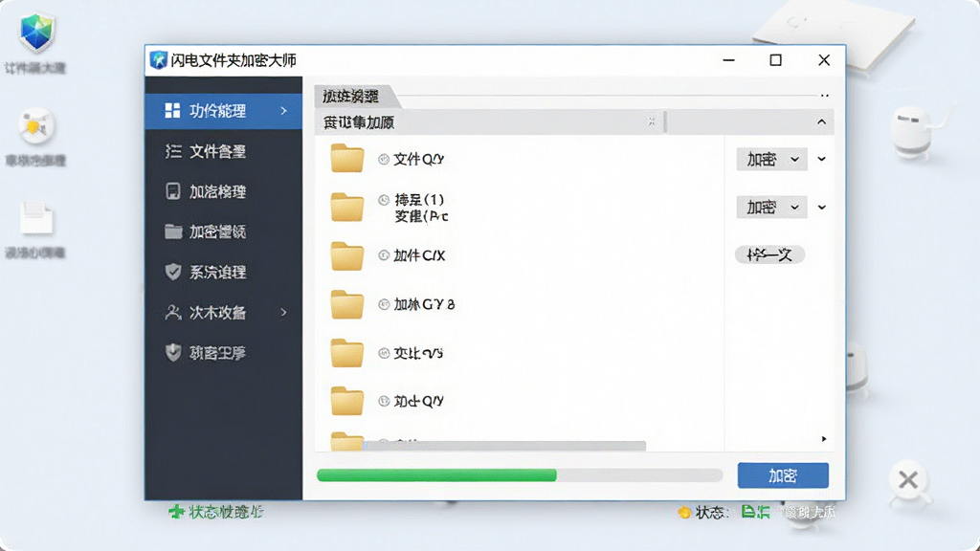Expand the chevron beside the person-icon sidebar entry

[283, 313]
